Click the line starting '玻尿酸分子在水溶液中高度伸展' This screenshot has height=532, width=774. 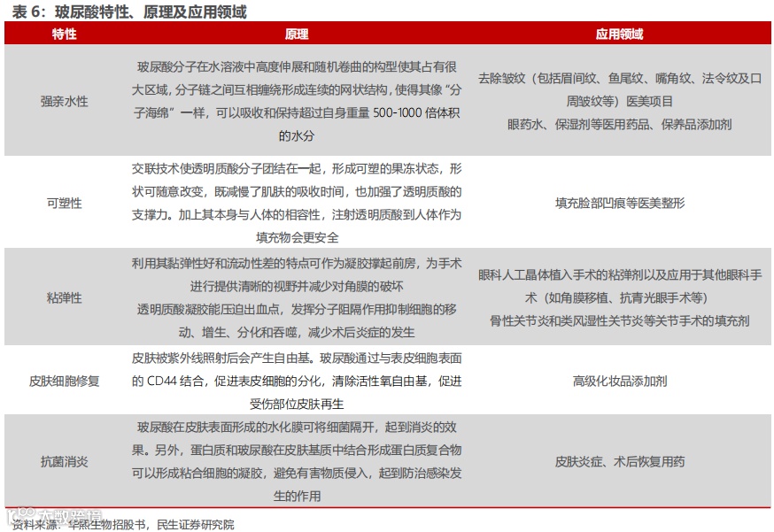tap(297, 66)
